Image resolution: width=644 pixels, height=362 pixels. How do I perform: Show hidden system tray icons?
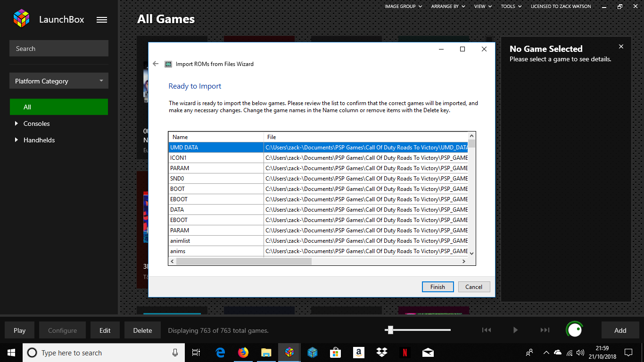click(546, 353)
